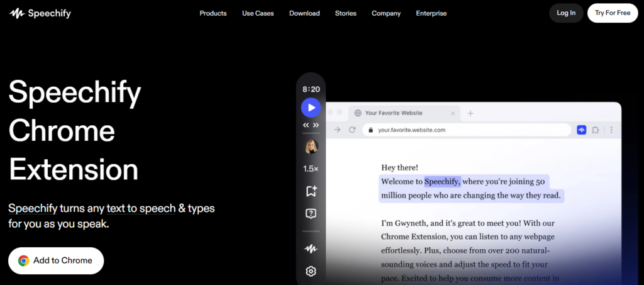Open a new tab with plus icon
This screenshot has height=285, width=644.
coord(470,113)
